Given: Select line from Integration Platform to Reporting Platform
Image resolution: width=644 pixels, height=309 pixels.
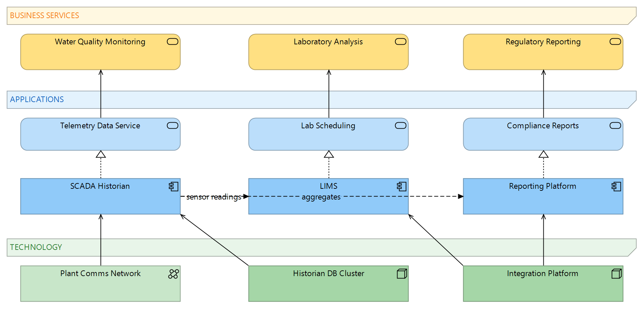Looking at the screenshot, I should pos(543,240).
